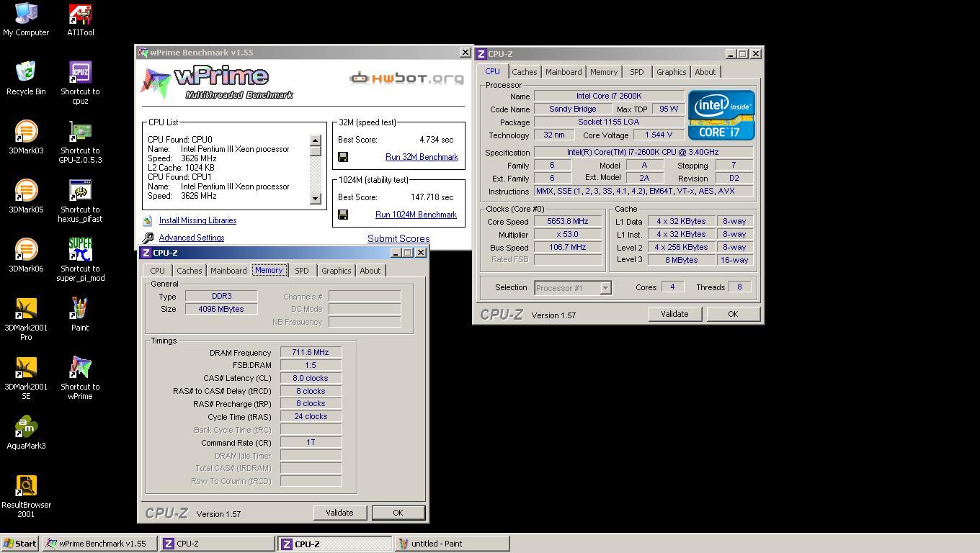Open the Advanced Settings link
Image resolution: width=980 pixels, height=553 pixels.
[192, 238]
